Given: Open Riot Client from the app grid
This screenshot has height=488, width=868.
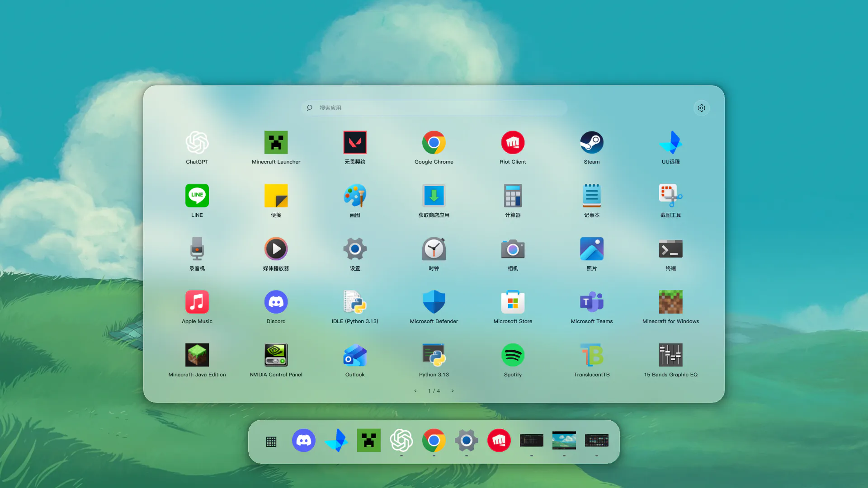Looking at the screenshot, I should [x=513, y=143].
